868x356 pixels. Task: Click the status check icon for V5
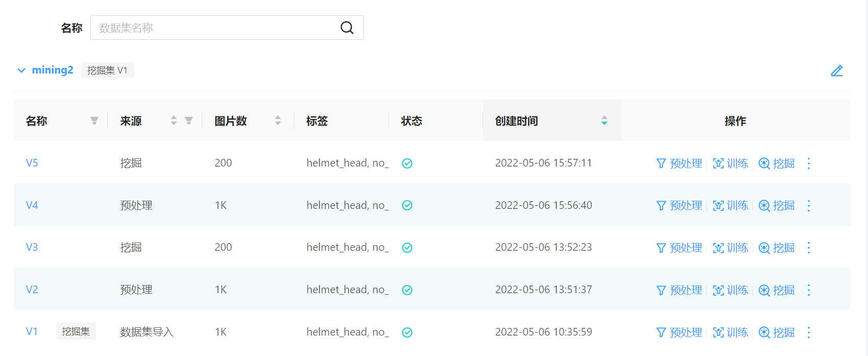click(407, 163)
